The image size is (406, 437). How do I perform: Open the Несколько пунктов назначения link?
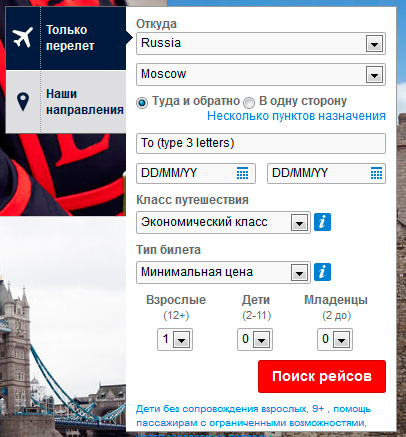pos(296,116)
